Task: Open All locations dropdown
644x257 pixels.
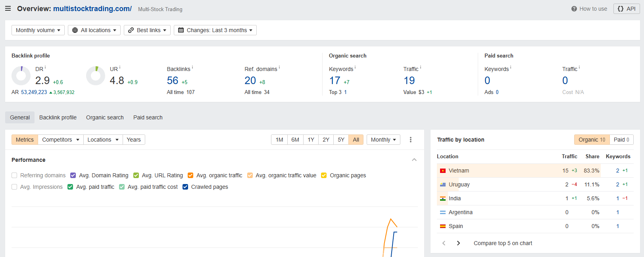Action: click(x=94, y=30)
